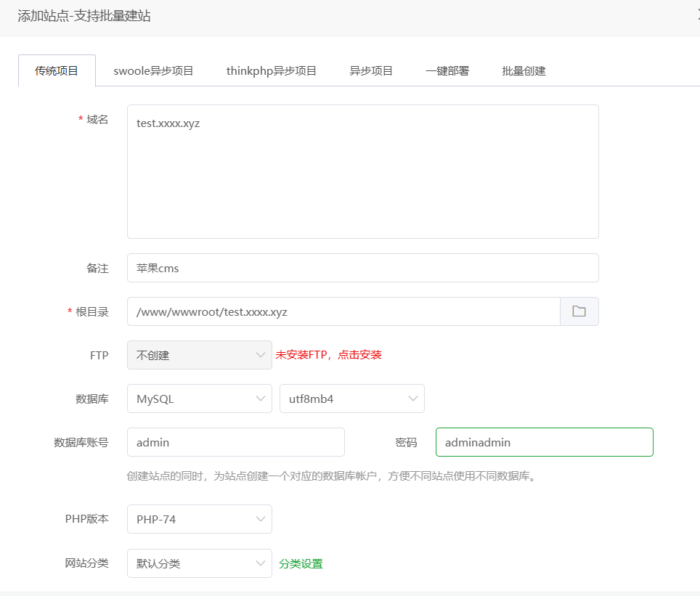Click into the 域名 domain textarea
This screenshot has width=700, height=596.
pos(362,171)
